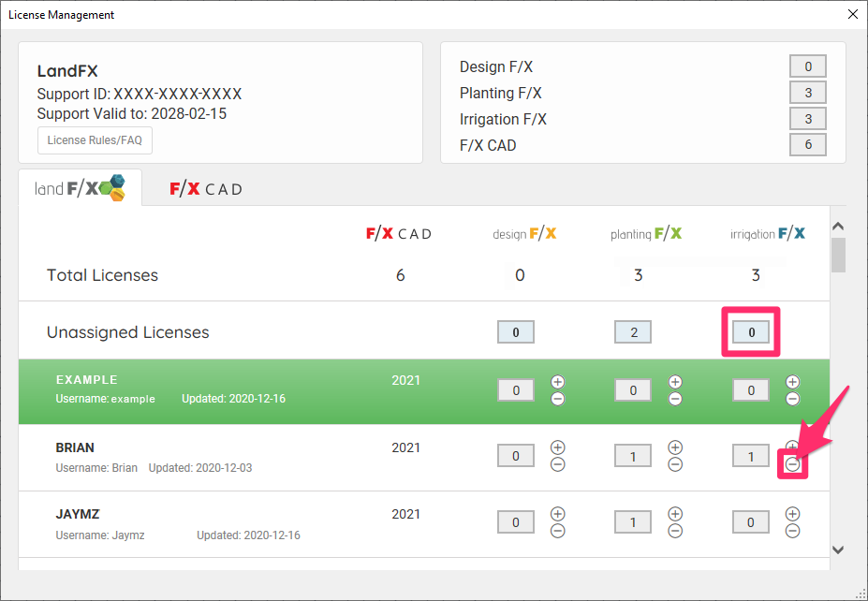Click the vertical scrollbar thumb

pyautogui.click(x=838, y=256)
